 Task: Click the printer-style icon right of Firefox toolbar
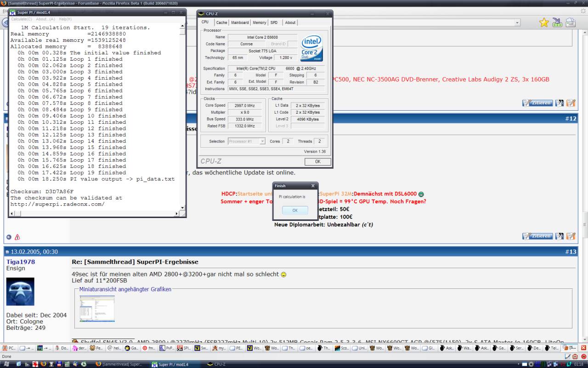[x=571, y=23]
